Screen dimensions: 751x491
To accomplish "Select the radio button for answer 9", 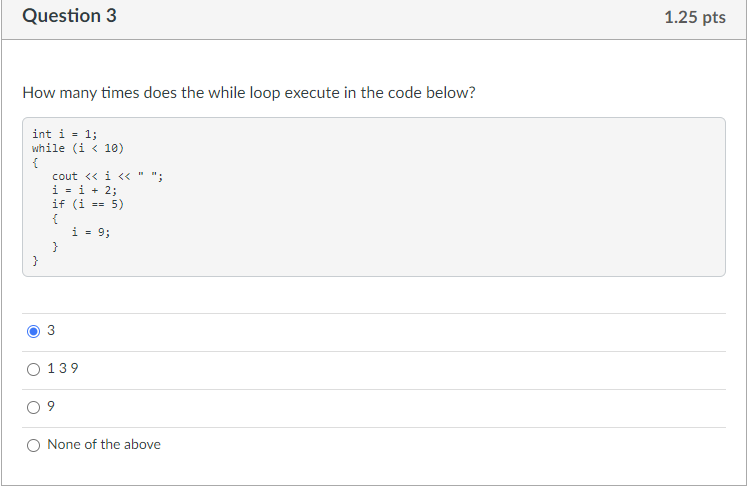I will pos(34,408).
